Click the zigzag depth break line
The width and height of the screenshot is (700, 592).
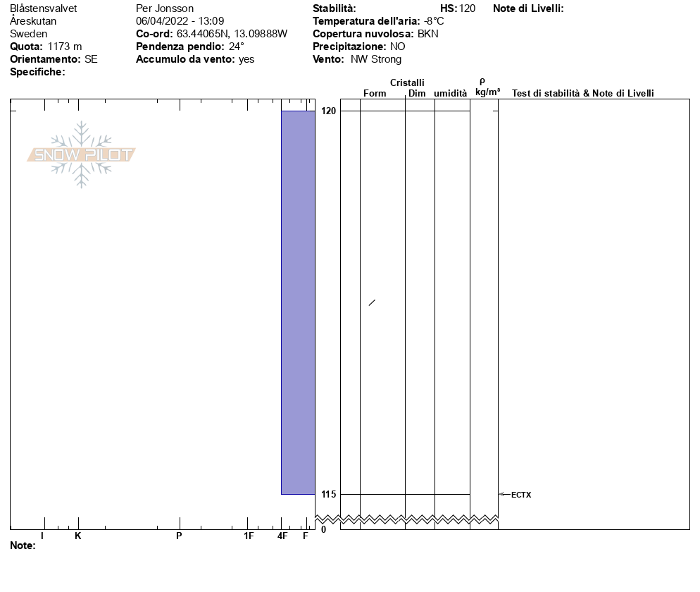(x=418, y=519)
